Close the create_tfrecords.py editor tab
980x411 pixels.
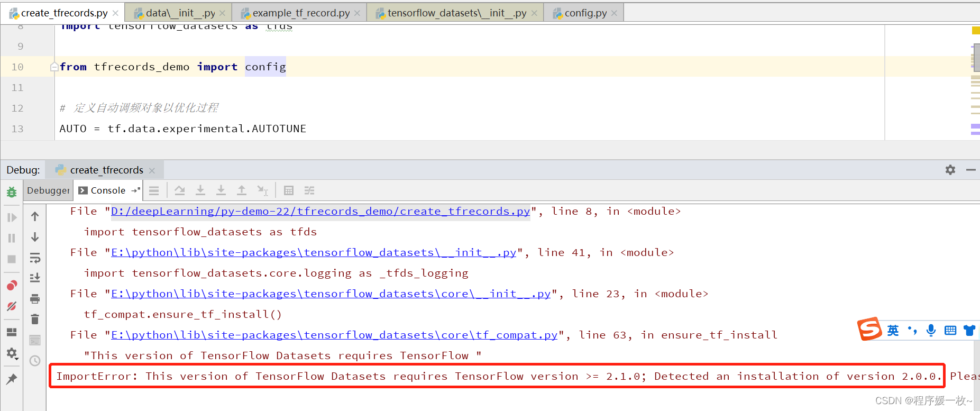[x=115, y=13]
